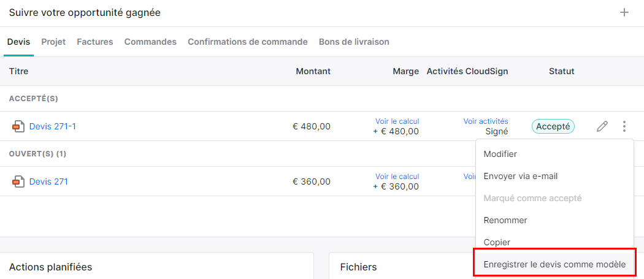This screenshot has height=279, width=644.
Task: Switch to the Projet tab
Action: pos(53,42)
